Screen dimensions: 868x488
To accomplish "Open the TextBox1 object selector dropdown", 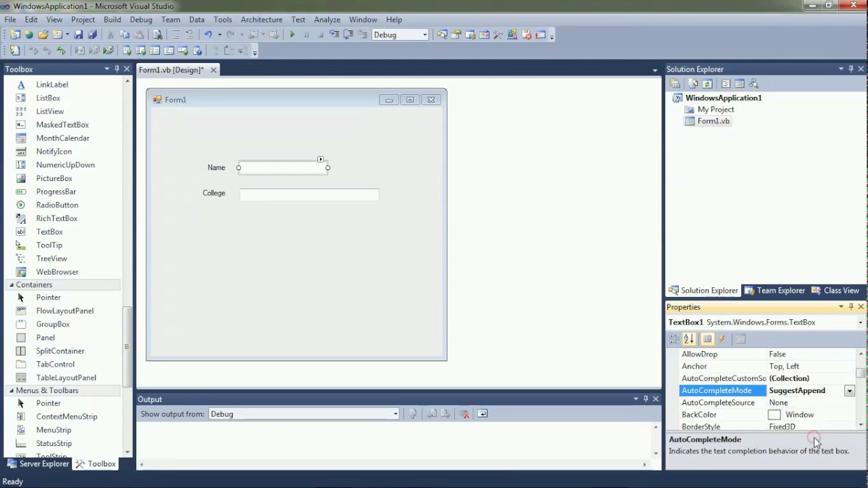I will [x=861, y=323].
